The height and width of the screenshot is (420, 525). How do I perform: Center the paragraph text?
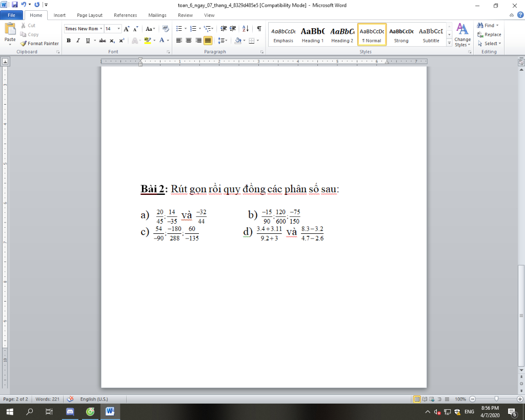pos(189,41)
